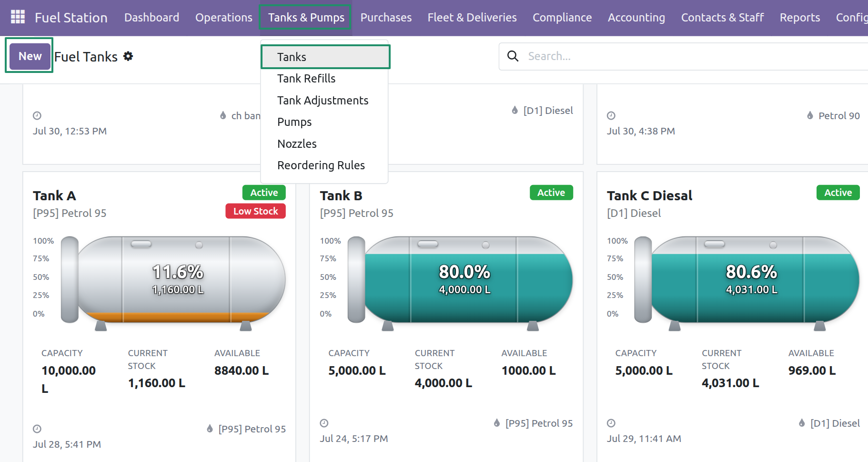
Task: Open the Purchases menu
Action: coord(386,18)
